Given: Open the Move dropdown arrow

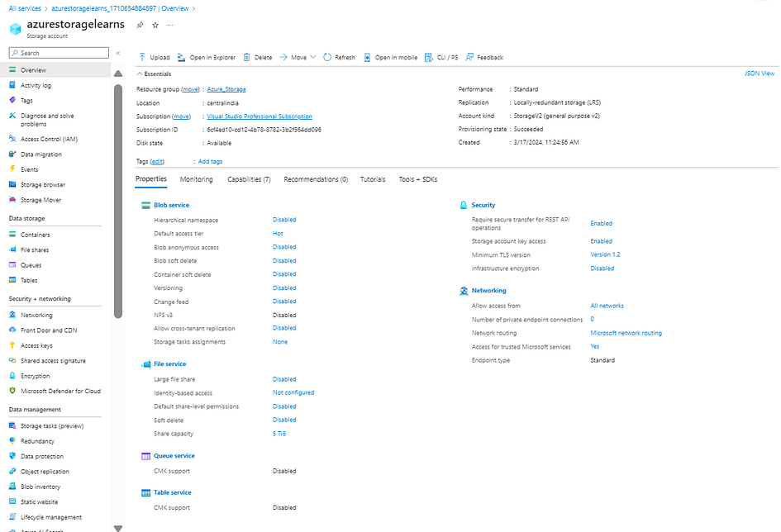Looking at the screenshot, I should pos(312,57).
